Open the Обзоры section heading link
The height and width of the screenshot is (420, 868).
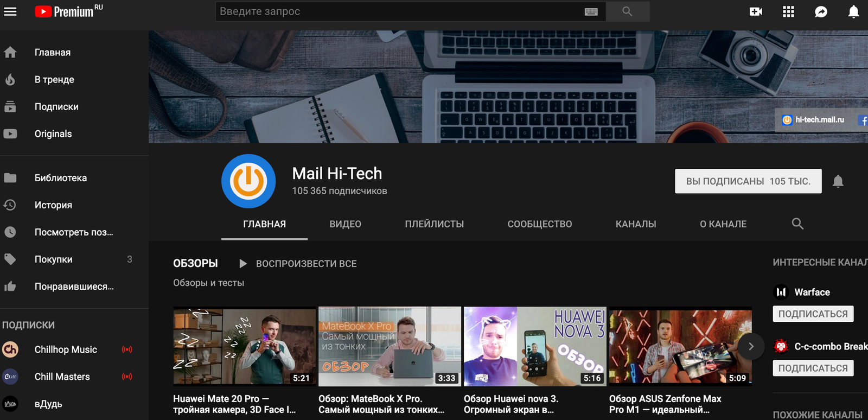(x=195, y=263)
